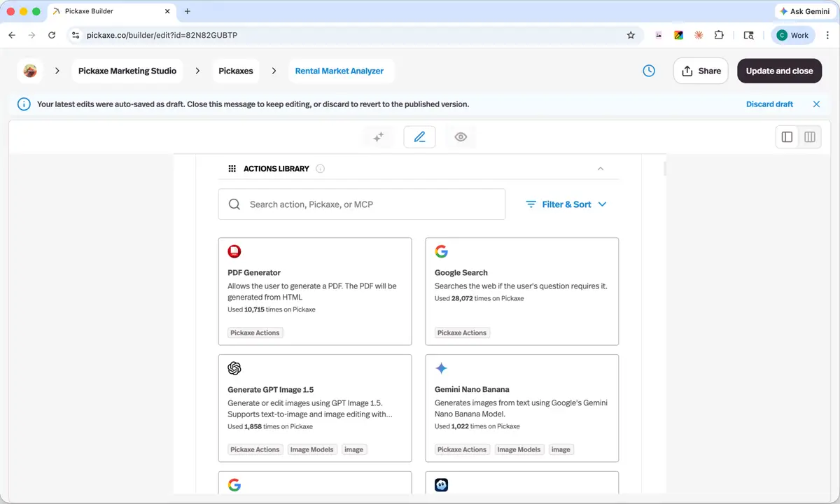Click Discard draft link
This screenshot has width=840, height=504.
tap(769, 104)
